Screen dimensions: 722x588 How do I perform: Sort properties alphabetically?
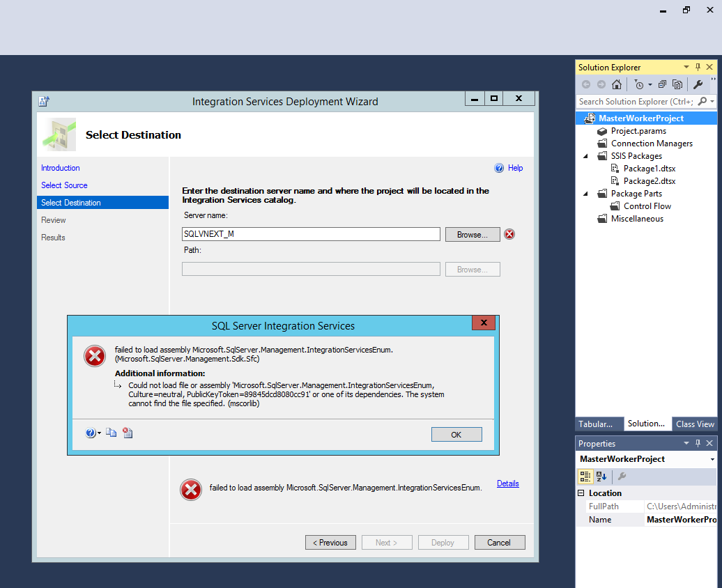tap(601, 476)
